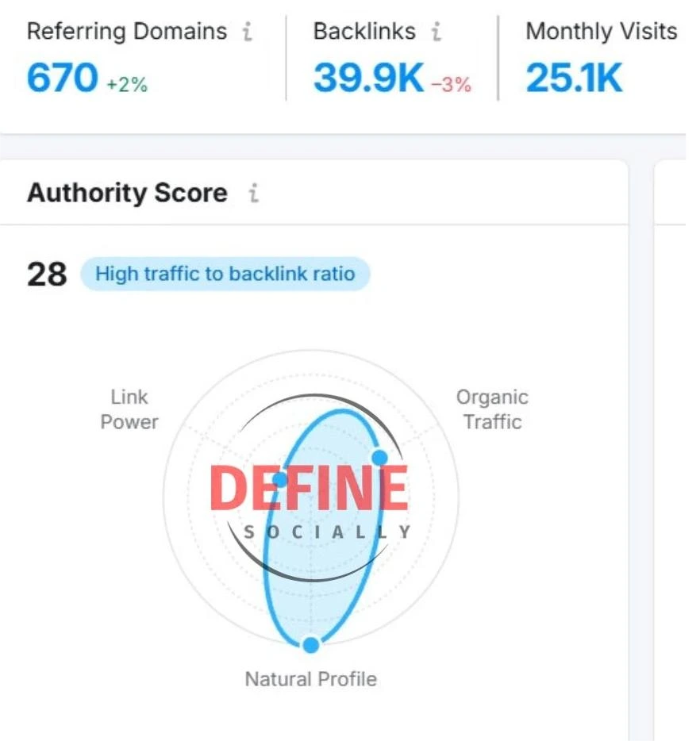The image size is (700, 741).
Task: Click the info icon beside Referring Domains
Action: click(x=248, y=33)
